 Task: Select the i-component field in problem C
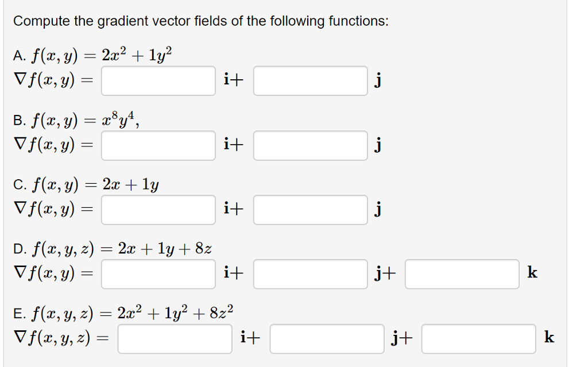click(x=157, y=210)
